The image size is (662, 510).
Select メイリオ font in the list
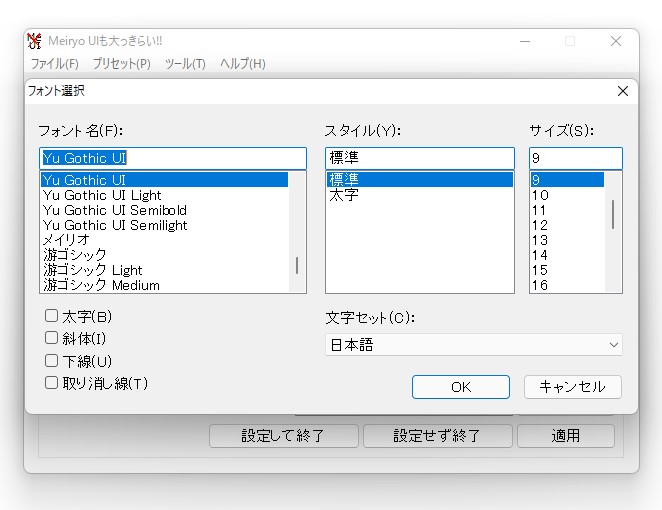[165, 240]
